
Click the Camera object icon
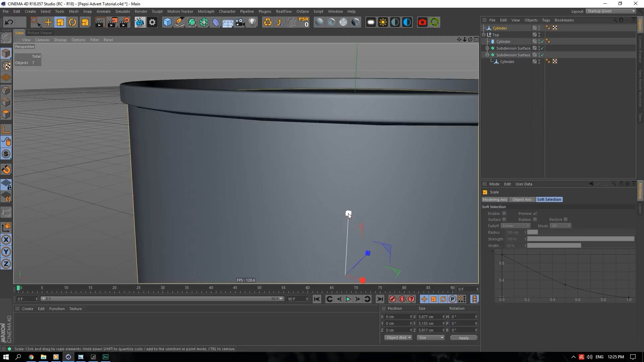pos(240,22)
